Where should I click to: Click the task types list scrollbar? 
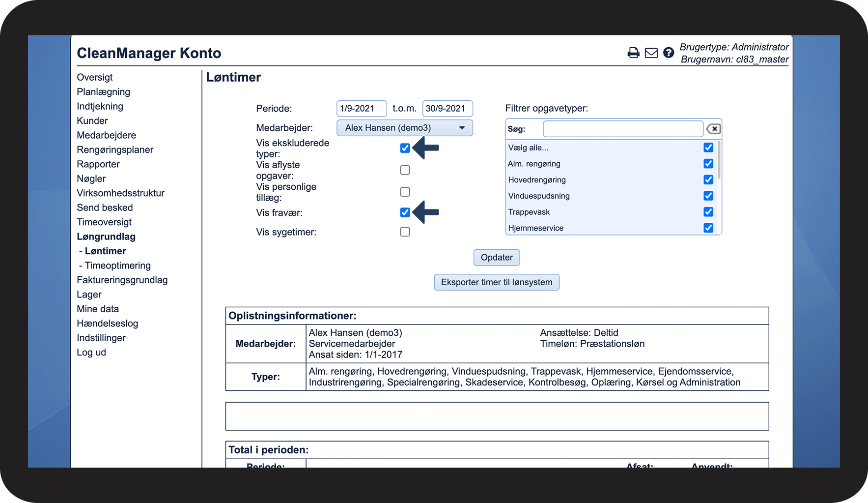(719, 160)
